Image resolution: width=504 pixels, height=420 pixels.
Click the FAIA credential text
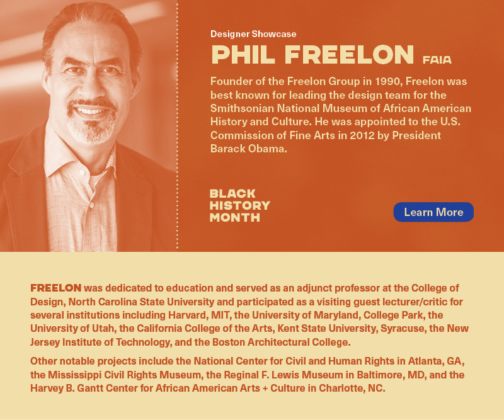point(437,60)
